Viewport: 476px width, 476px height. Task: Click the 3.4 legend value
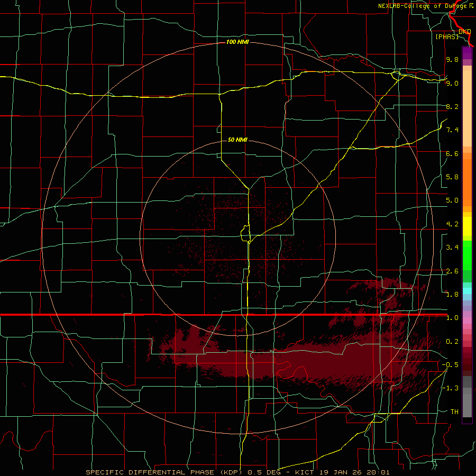click(452, 248)
